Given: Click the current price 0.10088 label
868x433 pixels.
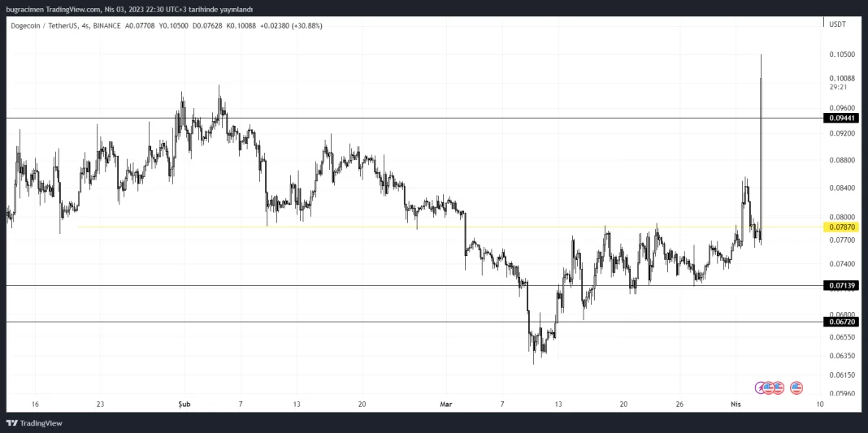Looking at the screenshot, I should tap(842, 79).
